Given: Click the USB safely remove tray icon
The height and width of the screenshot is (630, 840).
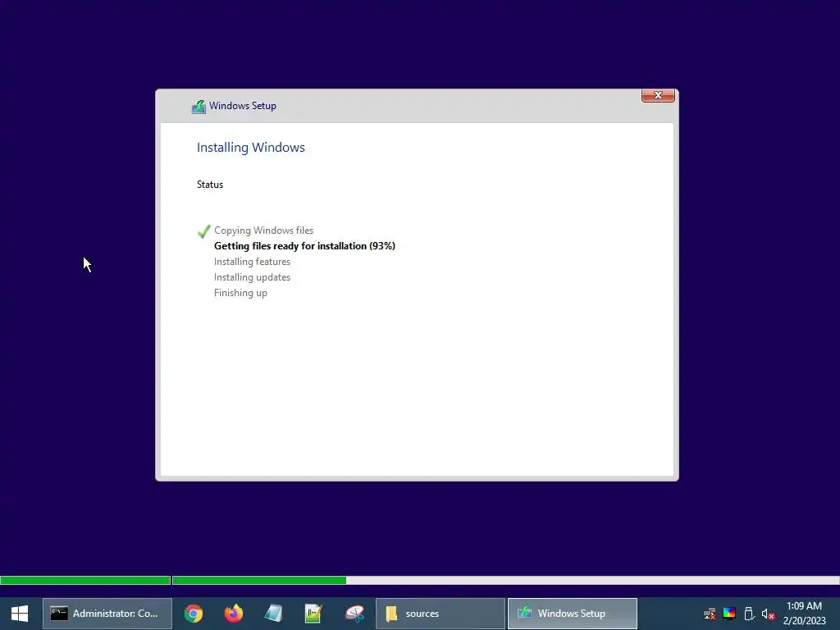Looking at the screenshot, I should tap(749, 614).
